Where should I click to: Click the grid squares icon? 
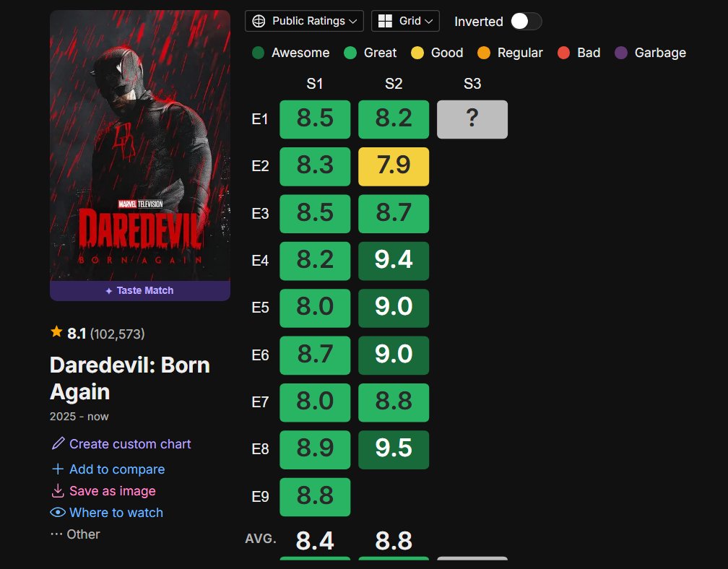coord(385,21)
